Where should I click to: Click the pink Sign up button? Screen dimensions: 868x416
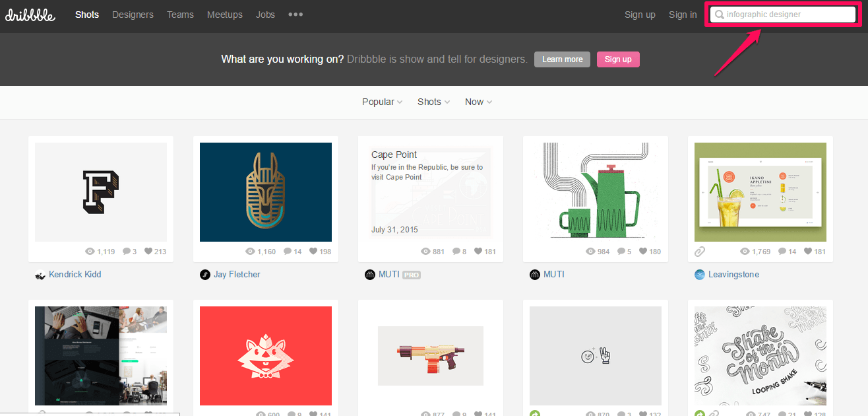pyautogui.click(x=618, y=59)
